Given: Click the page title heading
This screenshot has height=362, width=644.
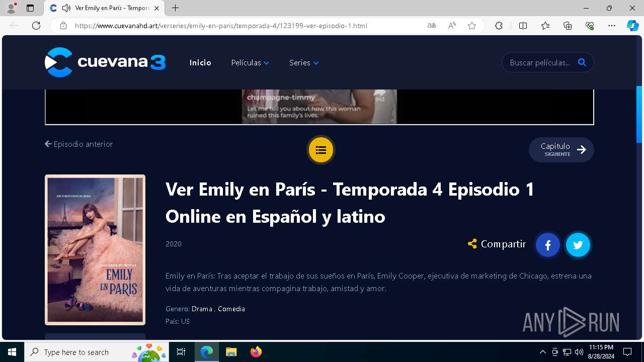Looking at the screenshot, I should click(x=350, y=203).
